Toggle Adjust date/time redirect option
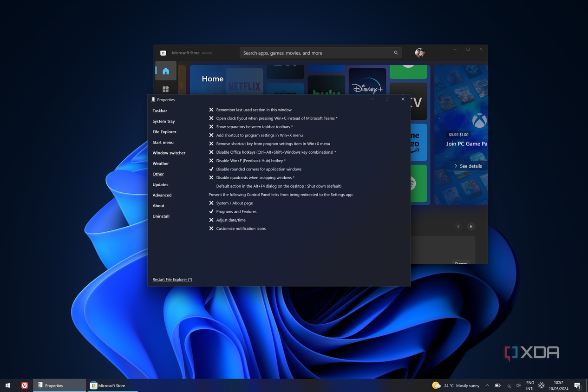Image resolution: width=588 pixels, height=392 pixels. [227, 220]
